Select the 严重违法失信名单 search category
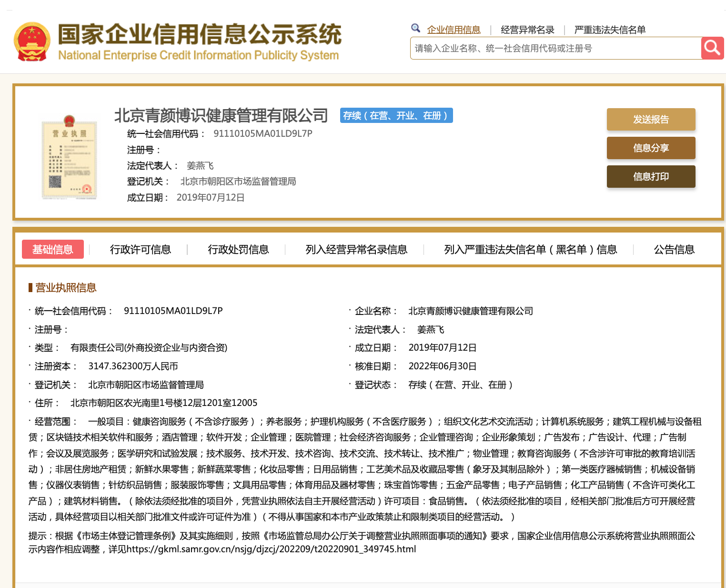Image resolution: width=726 pixels, height=588 pixels. 610,30
